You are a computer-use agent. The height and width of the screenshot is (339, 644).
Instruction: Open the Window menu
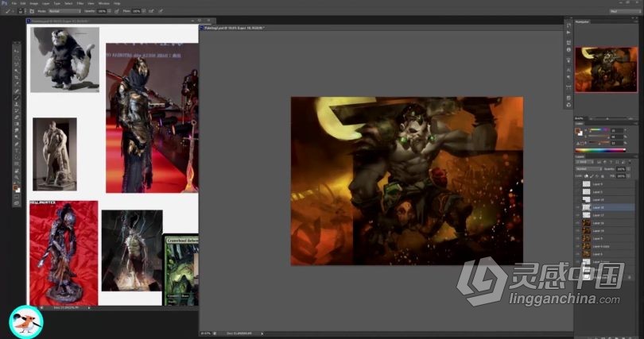coord(104,3)
